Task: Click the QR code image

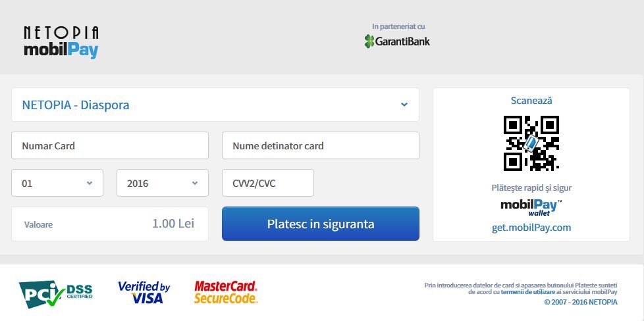Action: [531, 143]
